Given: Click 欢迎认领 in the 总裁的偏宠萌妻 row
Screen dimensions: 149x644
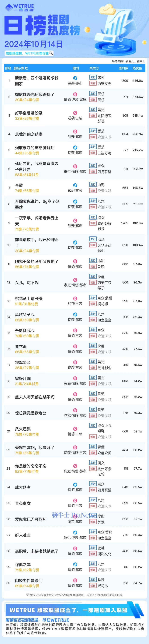Looking at the screenshot, I should click(x=104, y=137).
